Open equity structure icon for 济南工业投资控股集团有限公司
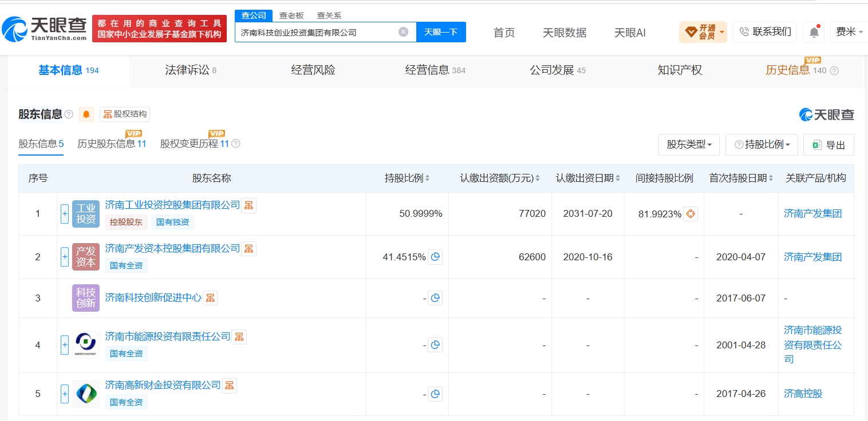 click(x=248, y=205)
